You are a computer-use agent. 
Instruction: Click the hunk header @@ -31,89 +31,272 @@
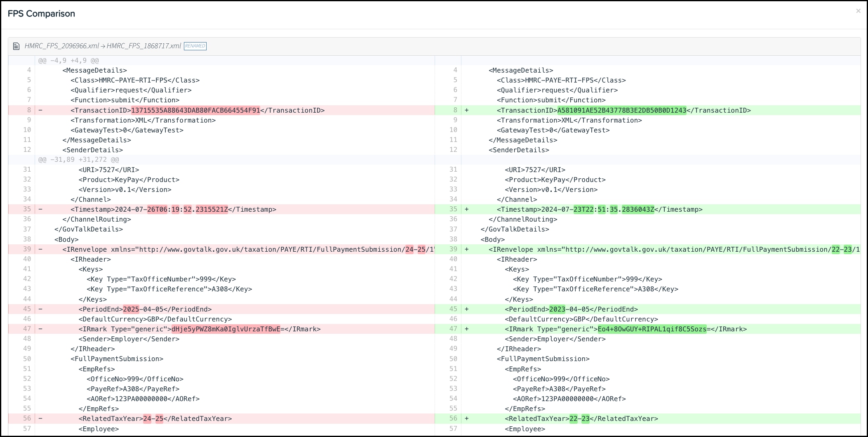pos(78,160)
